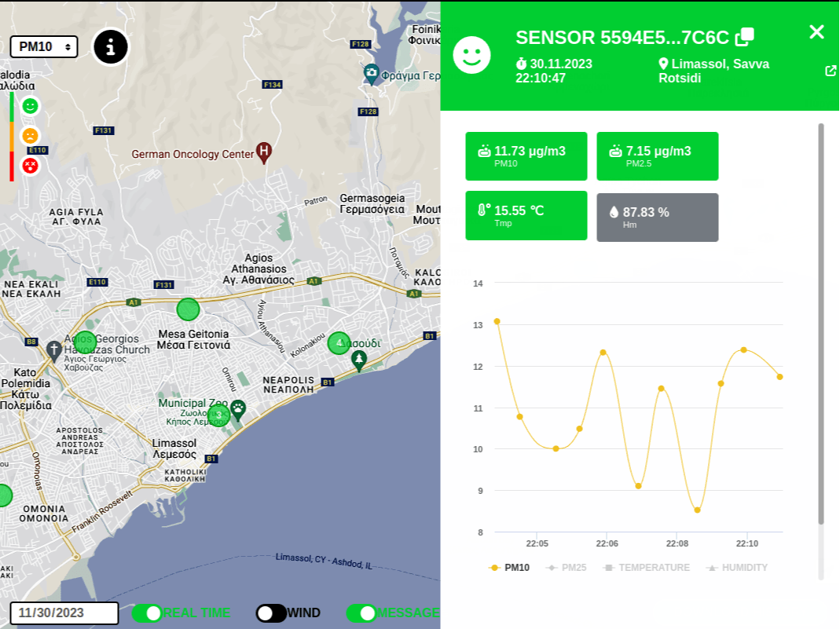840x629 pixels.
Task: Click the location pin icon beside Limassol
Action: pos(662,64)
